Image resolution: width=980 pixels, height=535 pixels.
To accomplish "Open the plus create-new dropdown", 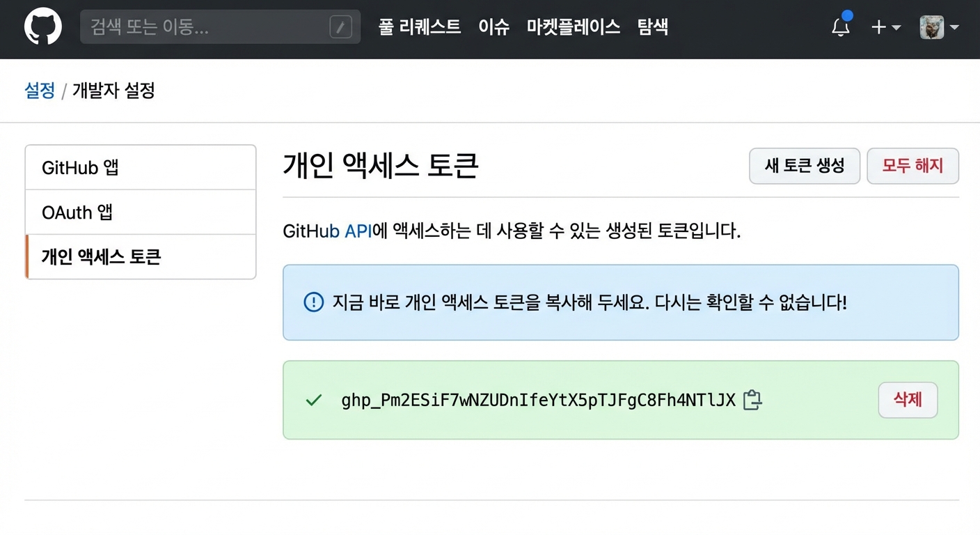I will tap(885, 27).
